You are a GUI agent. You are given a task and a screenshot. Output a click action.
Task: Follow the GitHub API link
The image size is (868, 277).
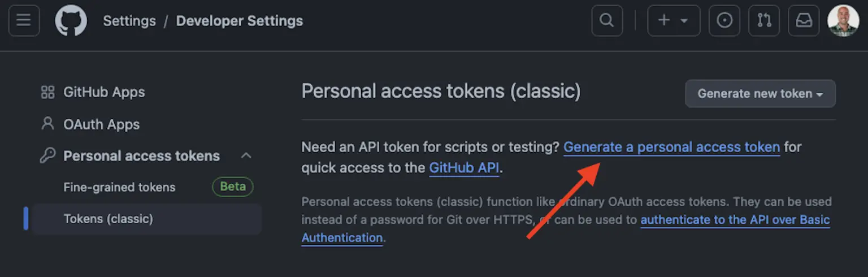[464, 168]
